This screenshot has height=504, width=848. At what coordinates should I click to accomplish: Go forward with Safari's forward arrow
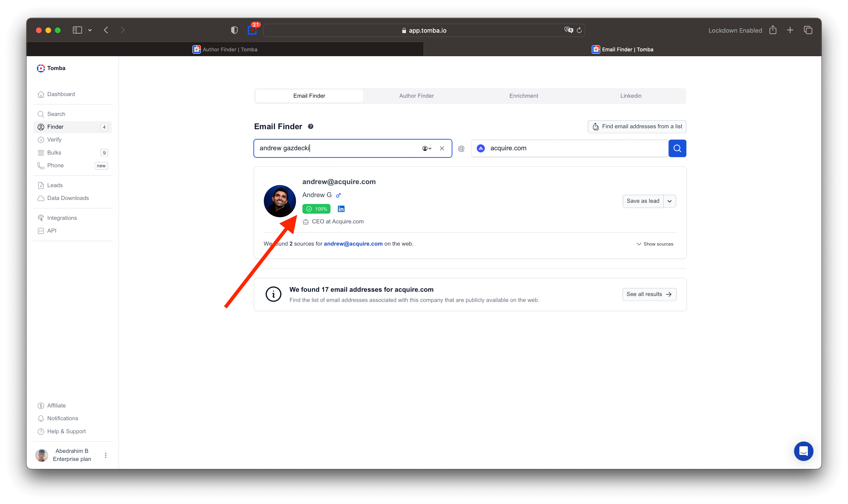(x=123, y=30)
